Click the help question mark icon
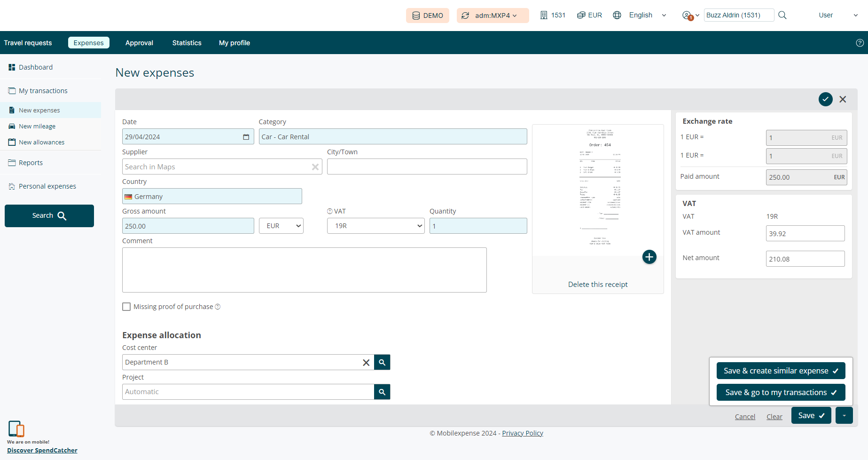 coord(860,43)
